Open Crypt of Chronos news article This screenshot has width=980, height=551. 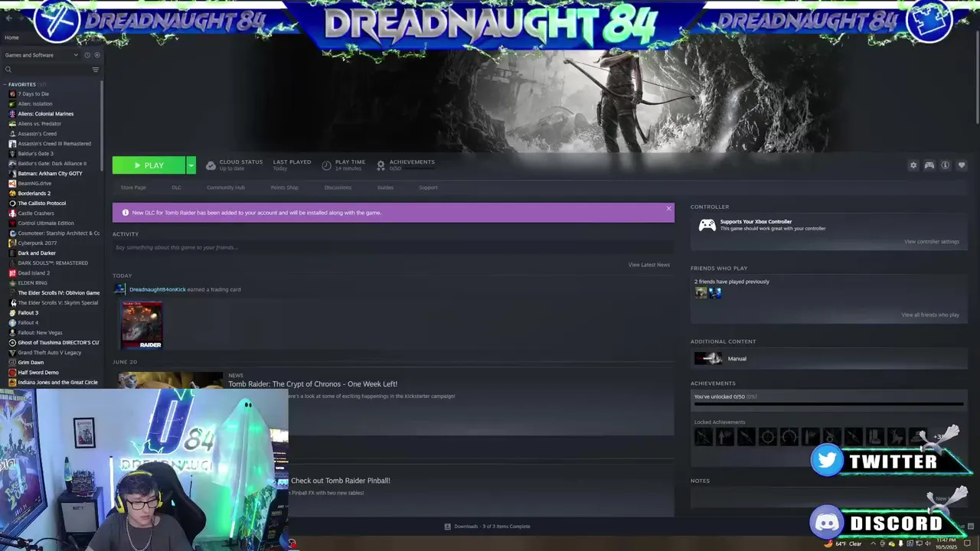[x=312, y=383]
